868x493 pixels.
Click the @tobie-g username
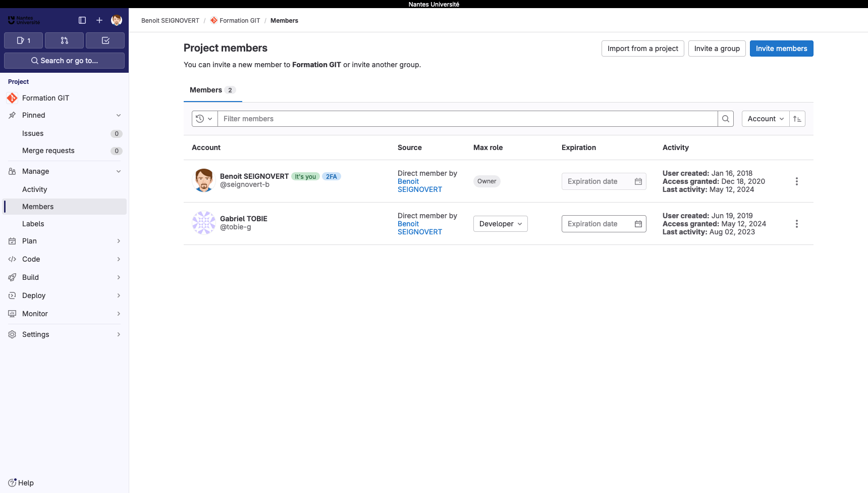(x=236, y=227)
